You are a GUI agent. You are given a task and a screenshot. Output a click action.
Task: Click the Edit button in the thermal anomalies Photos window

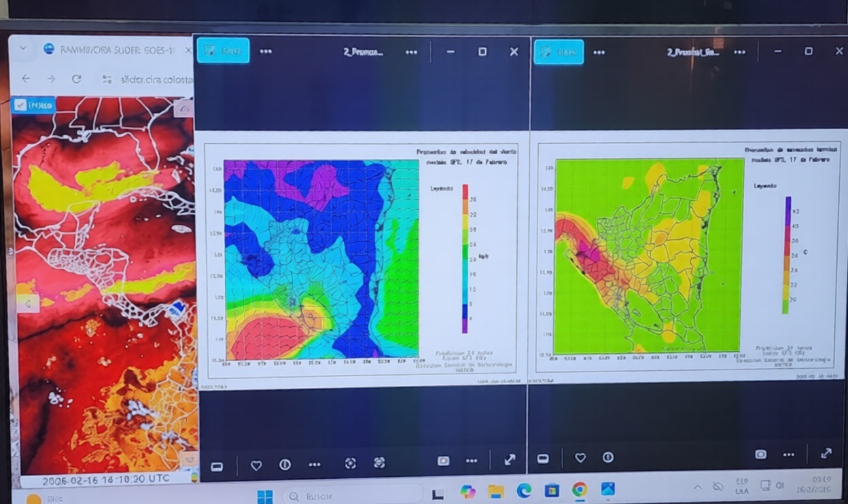tap(559, 52)
